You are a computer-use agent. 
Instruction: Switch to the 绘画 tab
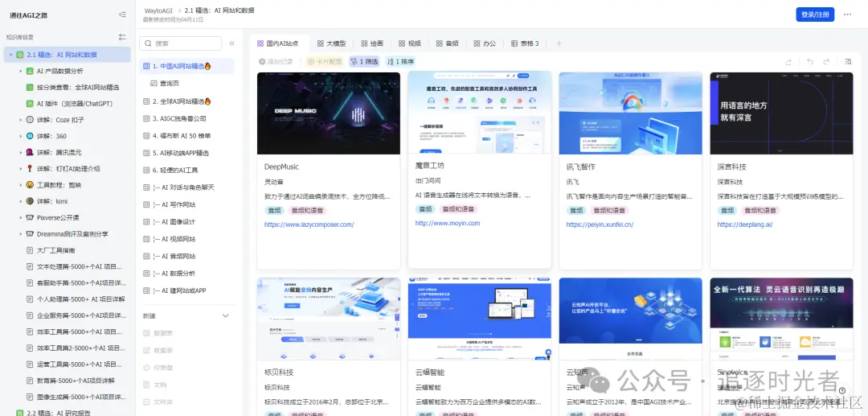click(372, 43)
